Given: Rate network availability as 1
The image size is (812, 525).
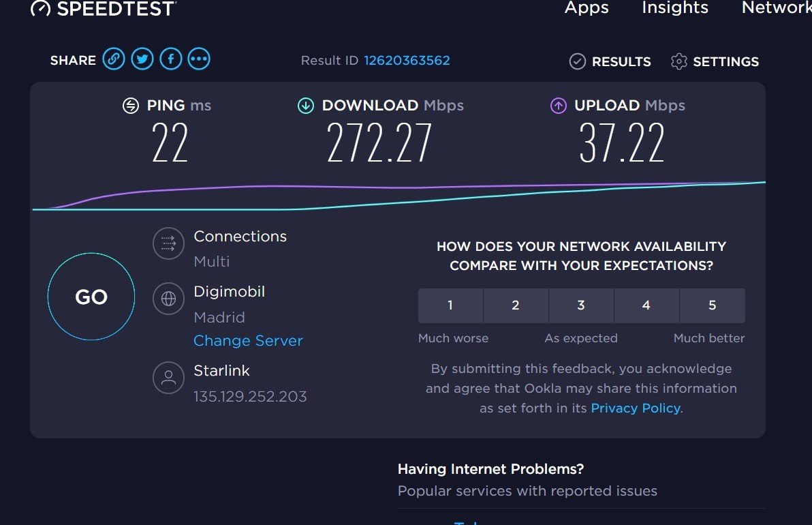Looking at the screenshot, I should (x=450, y=305).
